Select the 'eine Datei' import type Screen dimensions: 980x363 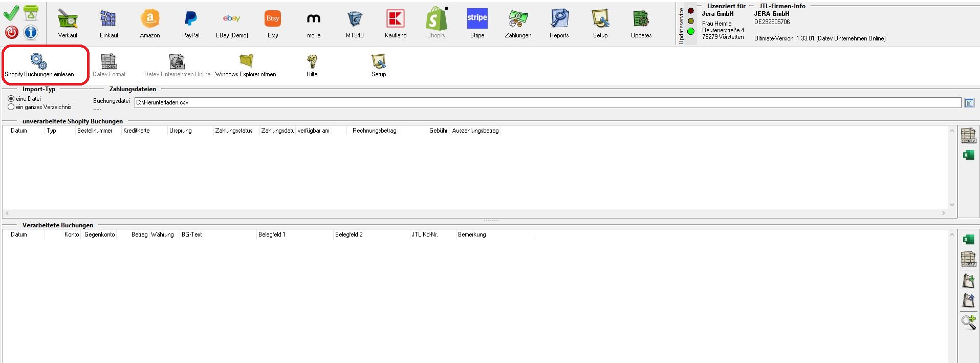11,99
